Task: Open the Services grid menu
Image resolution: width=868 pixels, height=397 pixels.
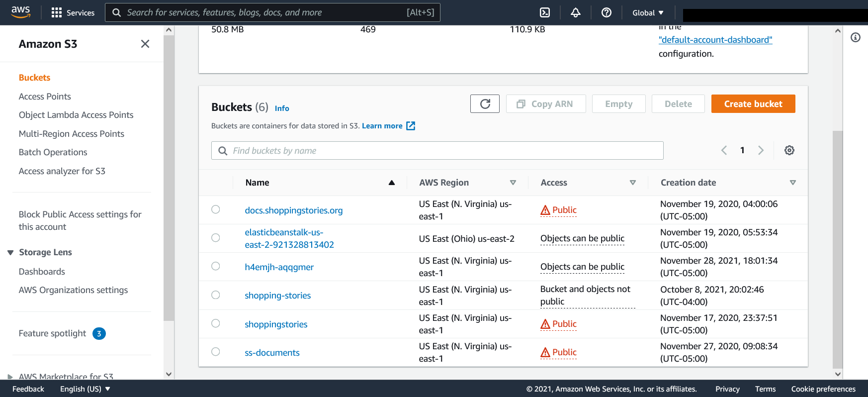Action: [73, 12]
